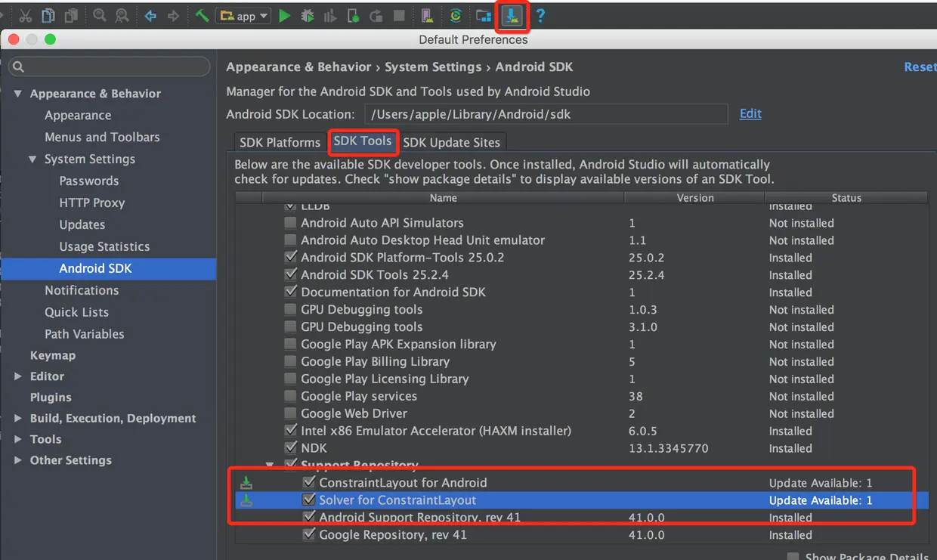Viewport: 937px width, 560px height.
Task: Open the AVD Manager phone icon
Action: click(427, 16)
